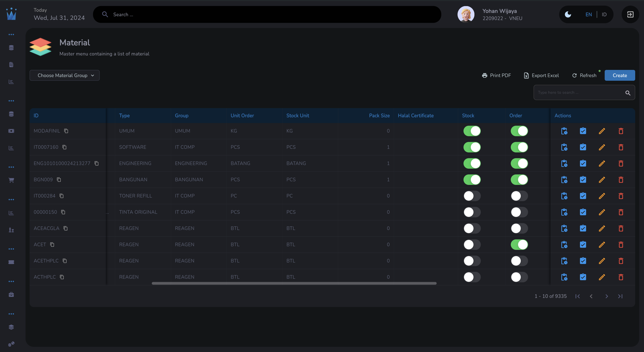This screenshot has width=644, height=352.
Task: Switch language to ID
Action: (604, 14)
